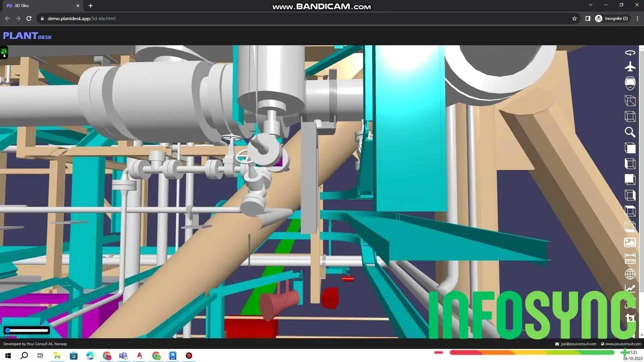Activate the orbit rotation tool
The image size is (644, 362).
pyautogui.click(x=630, y=53)
